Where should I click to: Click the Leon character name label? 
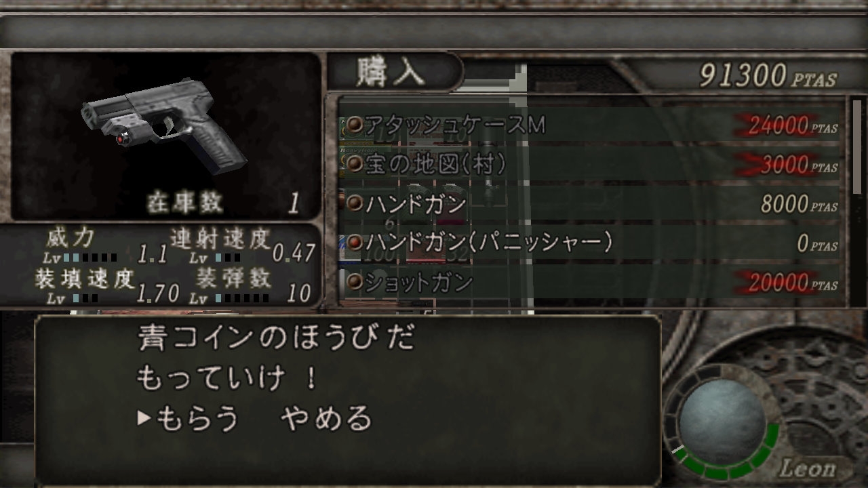[807, 468]
